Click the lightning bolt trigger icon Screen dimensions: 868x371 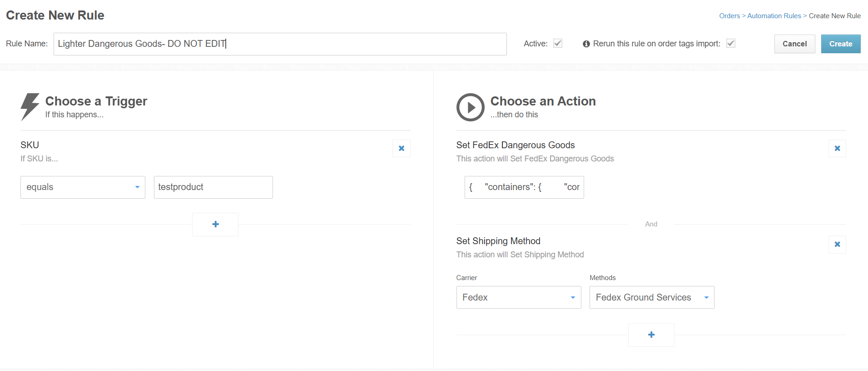(30, 107)
